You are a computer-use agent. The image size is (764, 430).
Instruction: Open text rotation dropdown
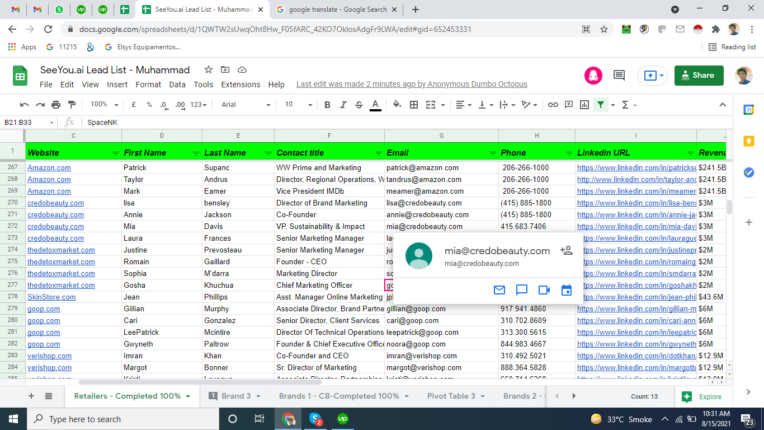coord(529,105)
